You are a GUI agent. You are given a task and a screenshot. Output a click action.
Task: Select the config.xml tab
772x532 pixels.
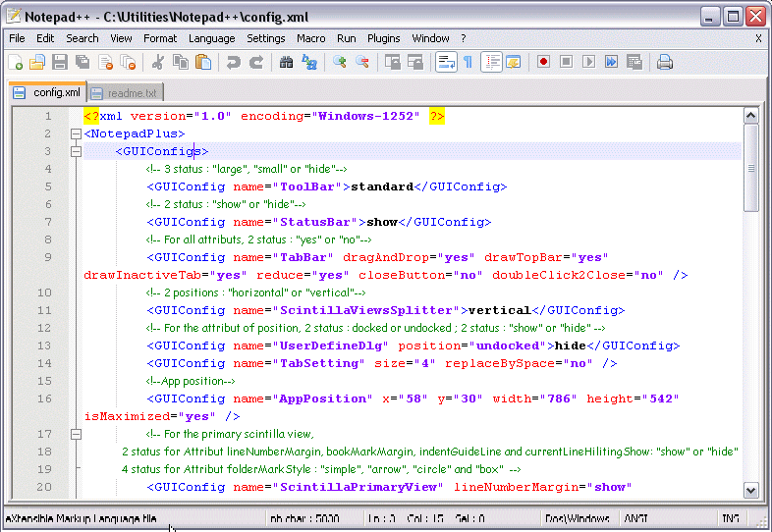(x=48, y=92)
